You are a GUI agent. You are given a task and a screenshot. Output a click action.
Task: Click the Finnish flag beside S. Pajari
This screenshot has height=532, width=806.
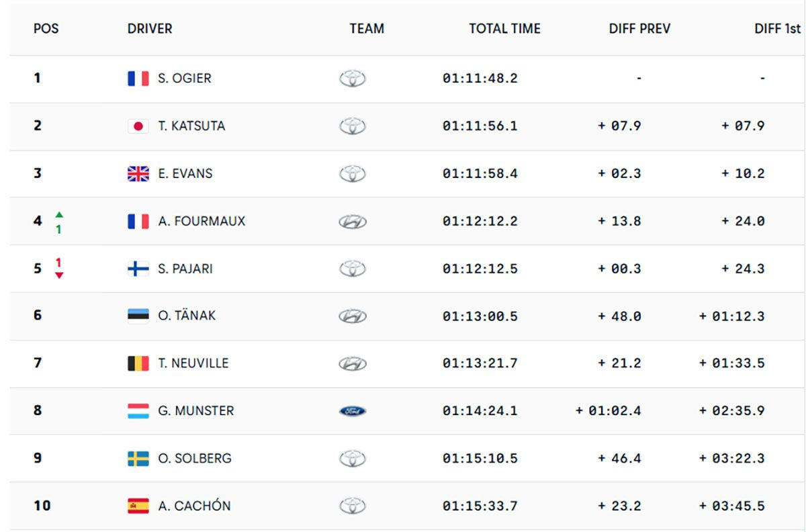click(x=138, y=269)
